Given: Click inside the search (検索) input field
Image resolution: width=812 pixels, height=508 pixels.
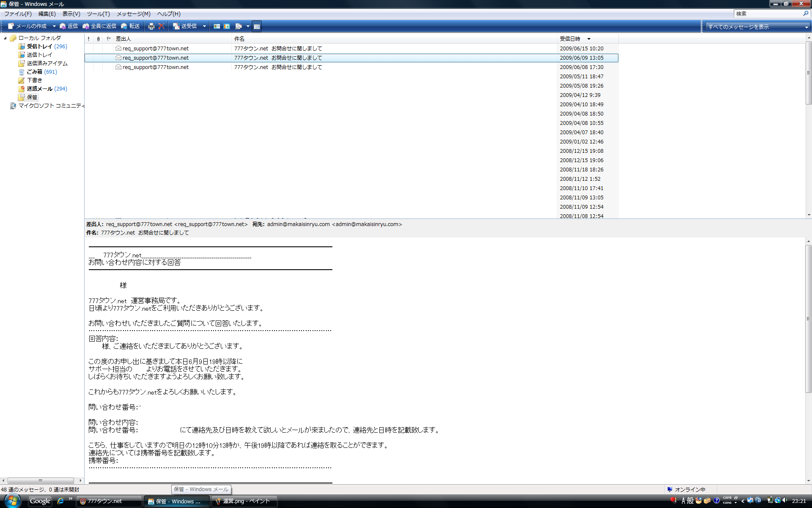Looking at the screenshot, I should click(x=768, y=14).
